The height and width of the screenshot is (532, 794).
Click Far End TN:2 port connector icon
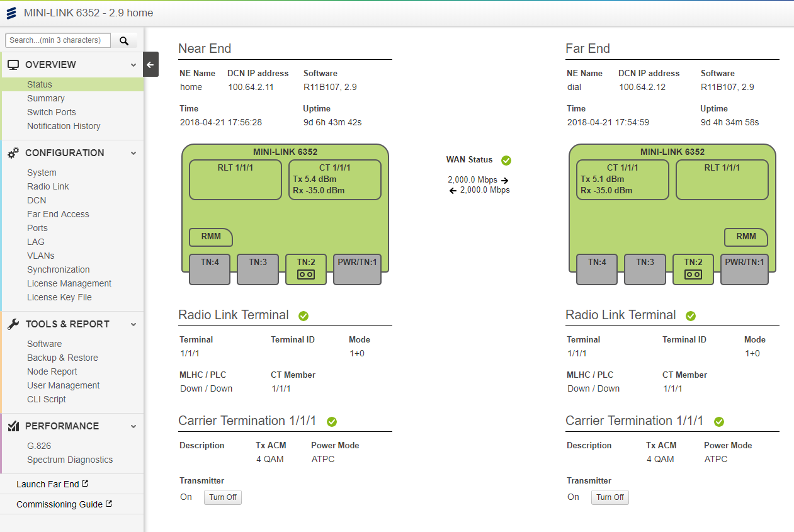point(693,274)
